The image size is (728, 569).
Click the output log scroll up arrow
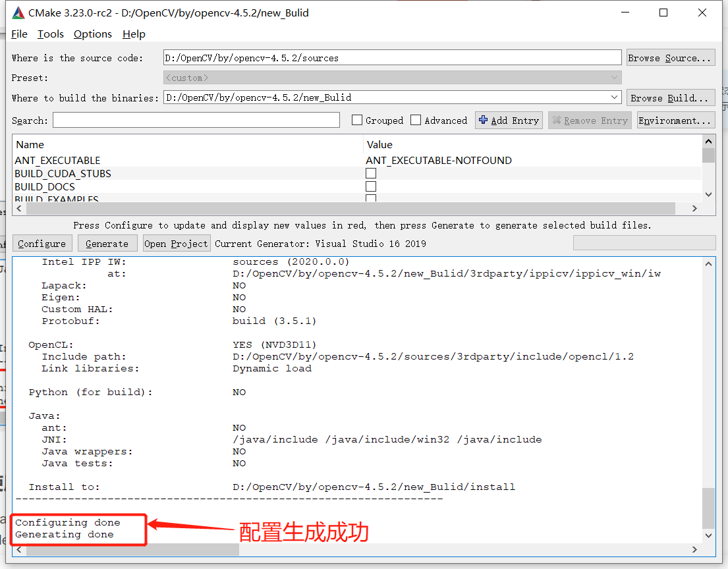pyautogui.click(x=708, y=264)
